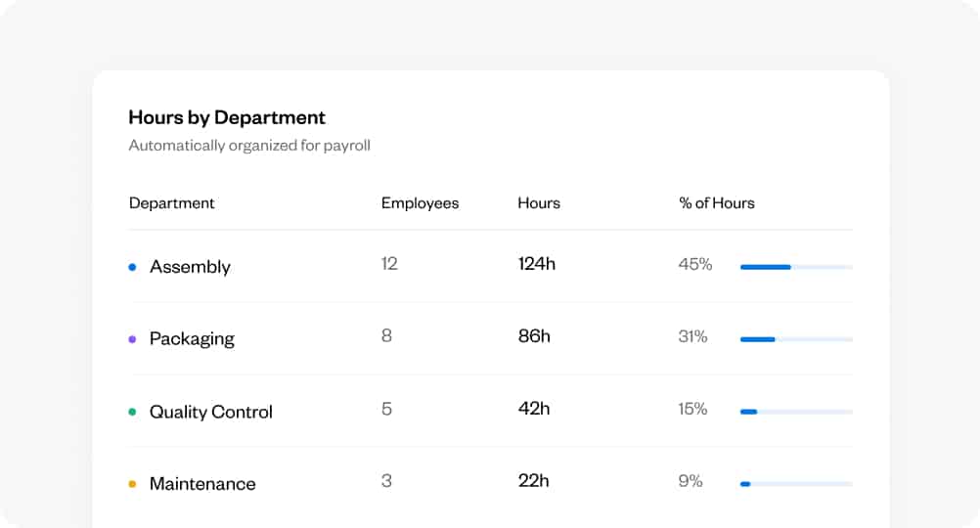The image size is (980, 528).
Task: Click the Packaging 31% progress bar
Action: [796, 339]
